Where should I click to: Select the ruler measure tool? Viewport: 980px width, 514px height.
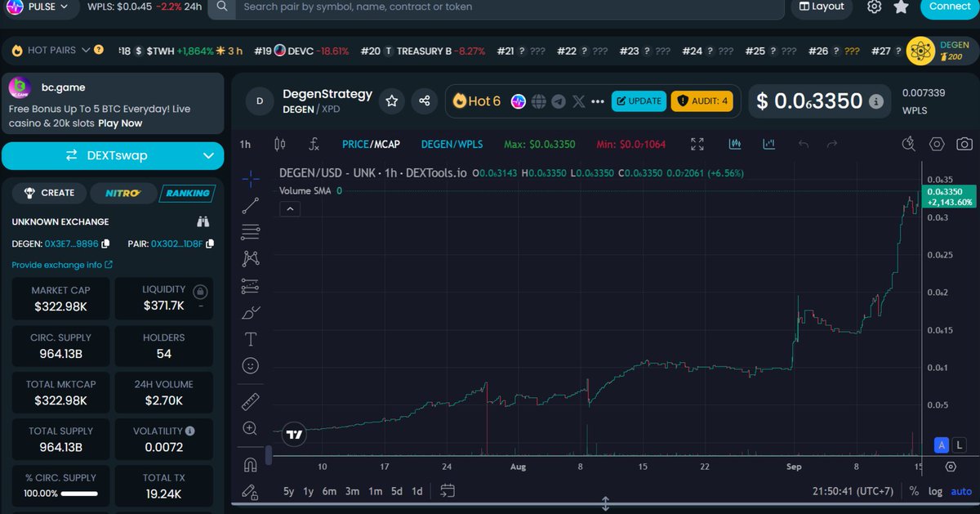(x=251, y=401)
